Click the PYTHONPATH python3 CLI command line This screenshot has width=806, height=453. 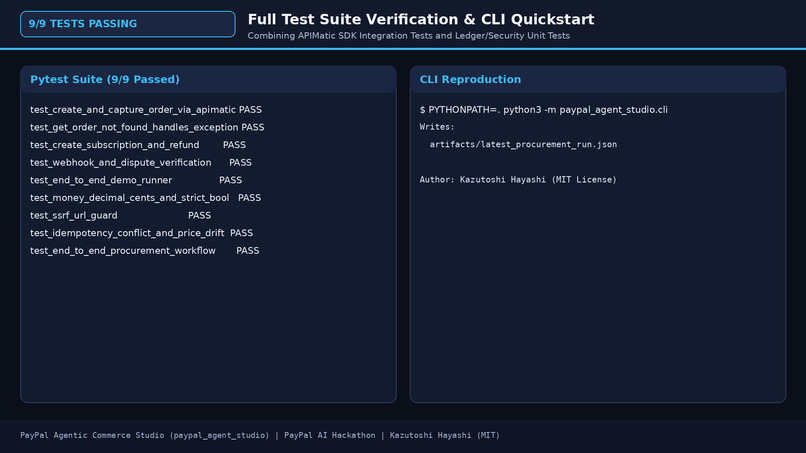pyautogui.click(x=544, y=110)
